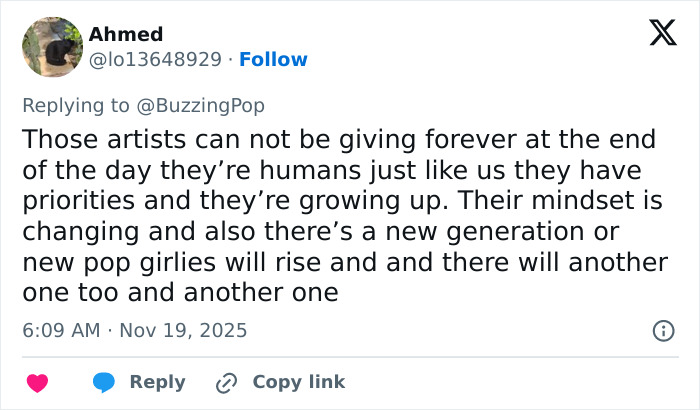
Task: Open Ahmed's profile picture
Action: 52,47
